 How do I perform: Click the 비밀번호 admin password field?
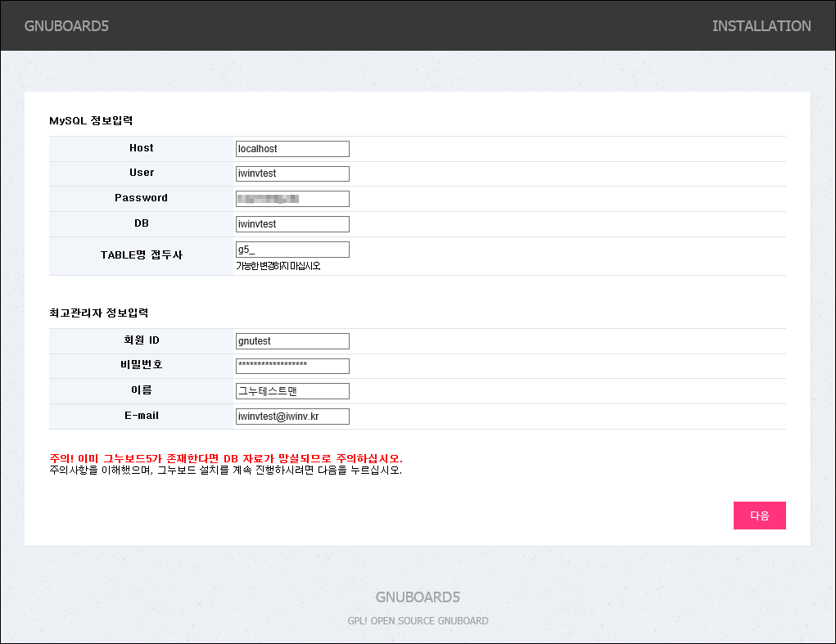point(292,366)
